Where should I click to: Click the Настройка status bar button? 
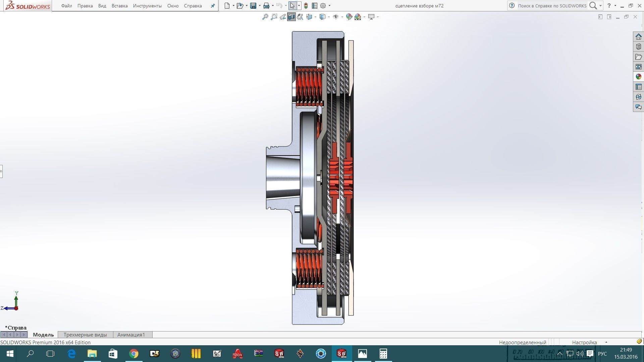tap(584, 342)
